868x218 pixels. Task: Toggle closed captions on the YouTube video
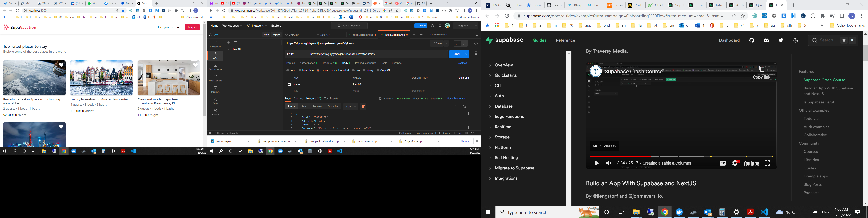pos(723,163)
